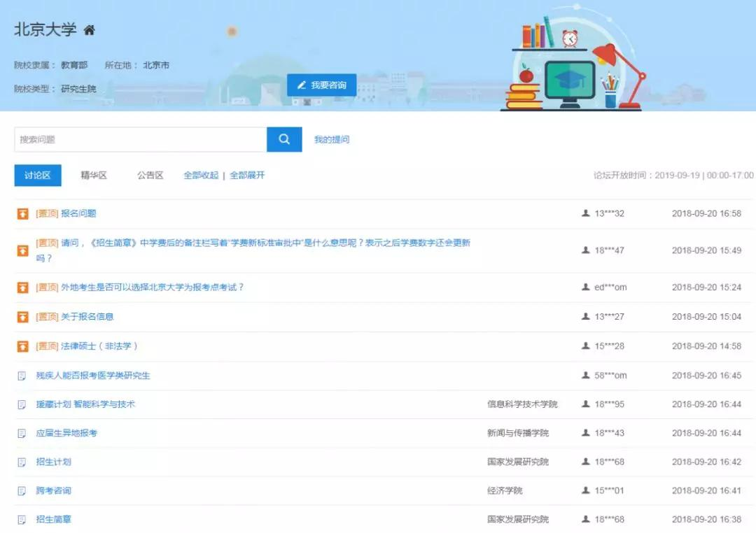Click document icon beside 跨考咨询
Viewport: 756px width, 533px height.
(x=22, y=491)
